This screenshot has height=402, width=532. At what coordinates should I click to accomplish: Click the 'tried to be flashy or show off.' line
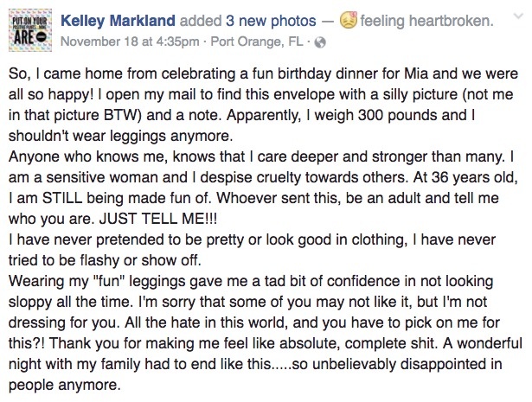pos(105,260)
